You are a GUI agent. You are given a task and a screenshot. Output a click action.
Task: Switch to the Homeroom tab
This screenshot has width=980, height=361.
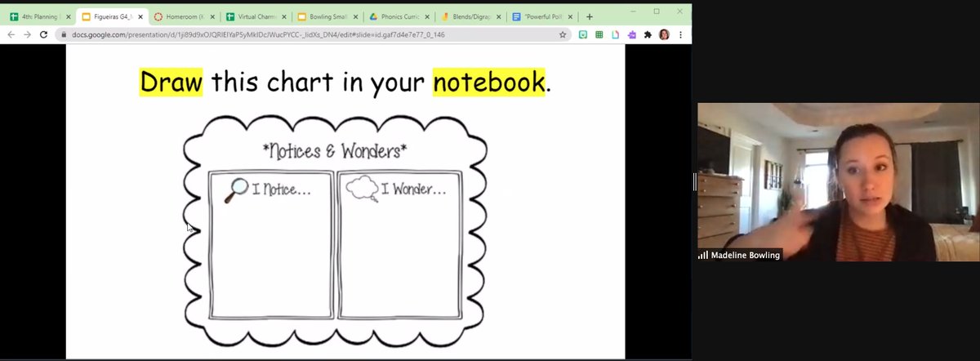pyautogui.click(x=185, y=16)
